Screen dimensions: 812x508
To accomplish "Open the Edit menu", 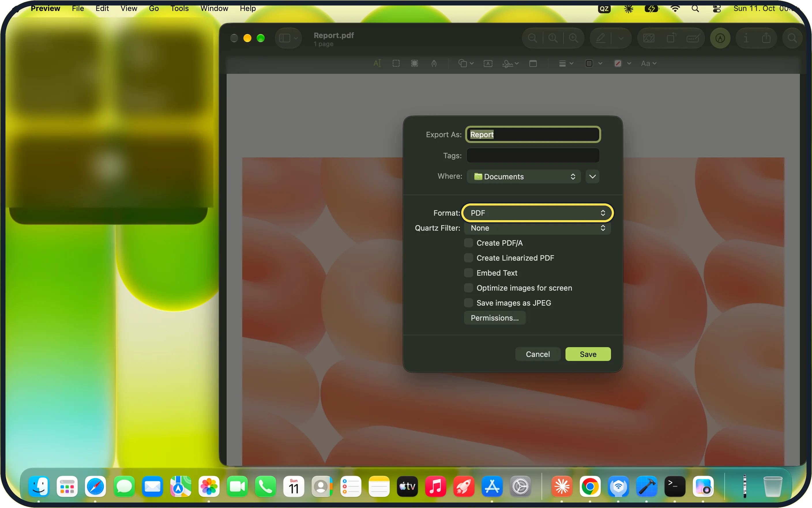I will (102, 8).
